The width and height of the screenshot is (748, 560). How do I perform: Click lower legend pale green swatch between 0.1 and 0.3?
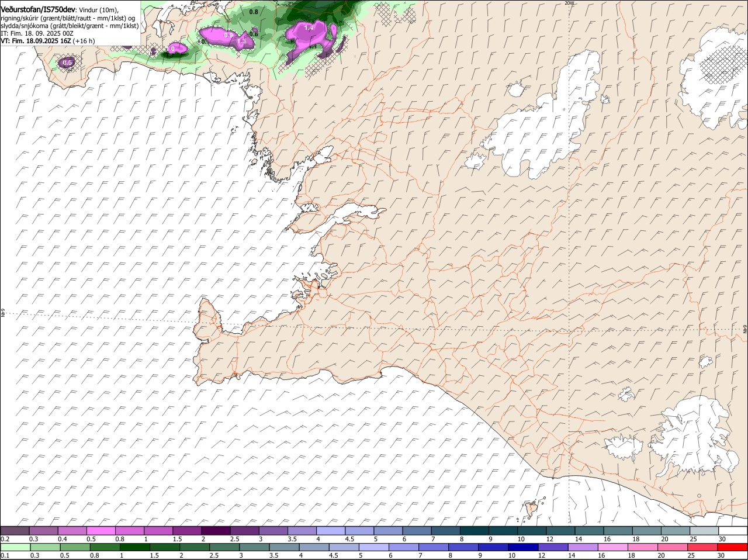pyautogui.click(x=15, y=547)
